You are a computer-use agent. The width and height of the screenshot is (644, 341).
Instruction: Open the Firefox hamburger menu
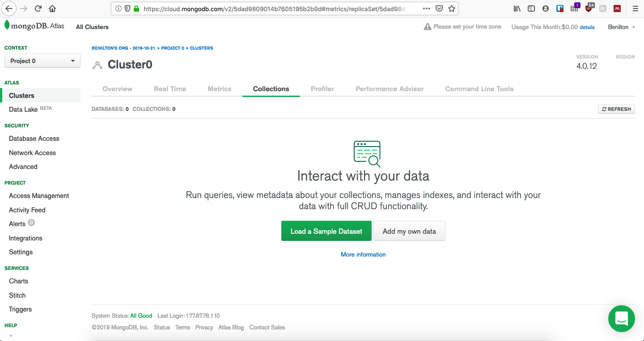point(635,8)
